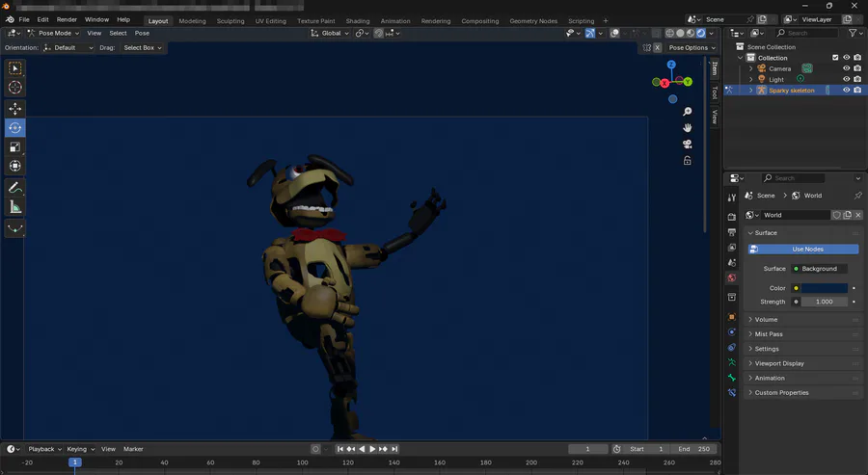Pick the Measure tool
Viewport: 868px width, 475px height.
click(15, 207)
